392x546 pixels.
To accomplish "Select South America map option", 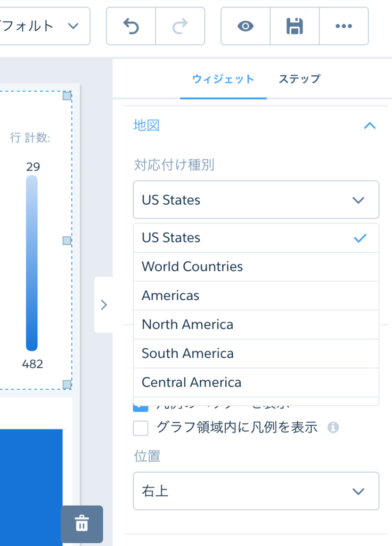I will click(256, 354).
